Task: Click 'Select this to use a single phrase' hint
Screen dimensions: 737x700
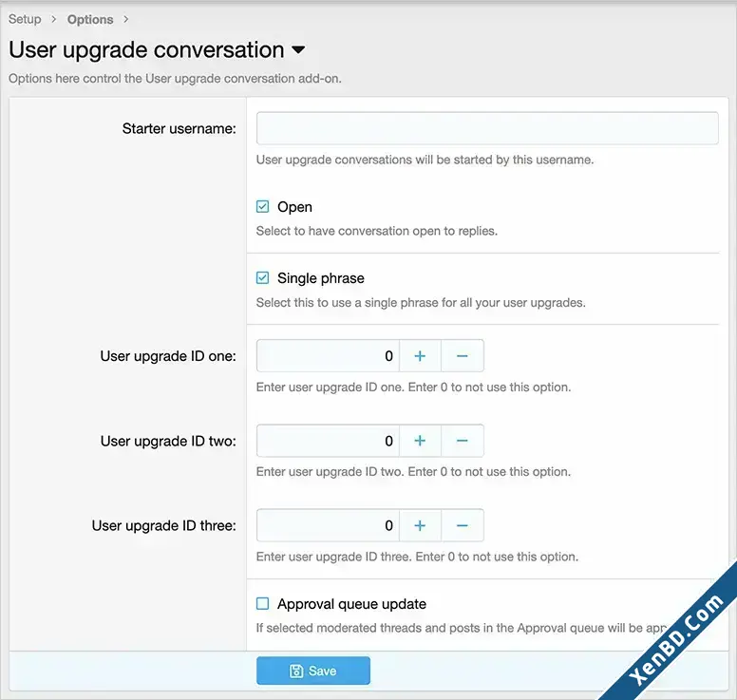Action: (421, 302)
